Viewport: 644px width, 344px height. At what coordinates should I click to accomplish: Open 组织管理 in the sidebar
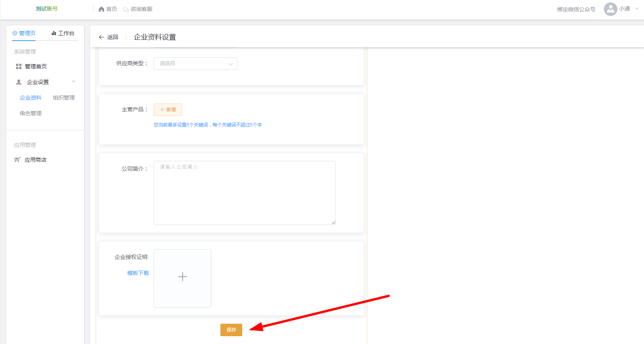64,98
